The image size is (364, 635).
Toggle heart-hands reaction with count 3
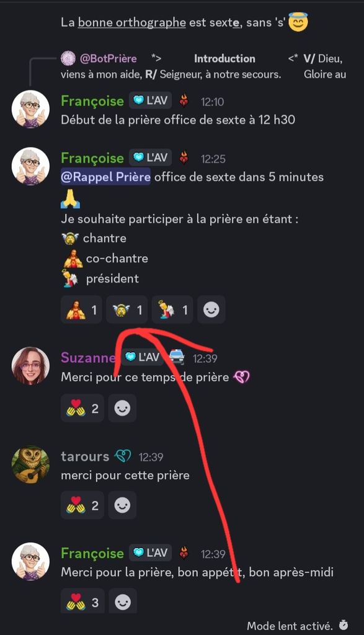tap(82, 602)
